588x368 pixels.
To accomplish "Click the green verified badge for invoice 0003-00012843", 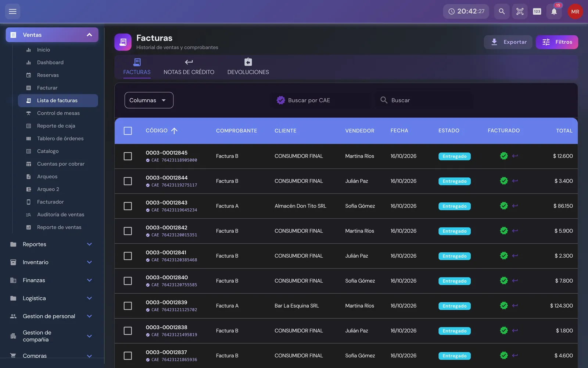I will tap(504, 206).
